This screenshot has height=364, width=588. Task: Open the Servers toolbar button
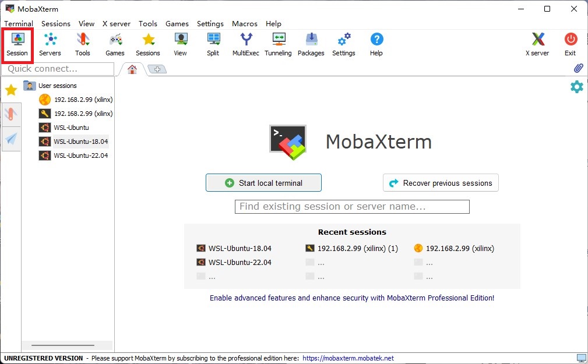pyautogui.click(x=50, y=45)
